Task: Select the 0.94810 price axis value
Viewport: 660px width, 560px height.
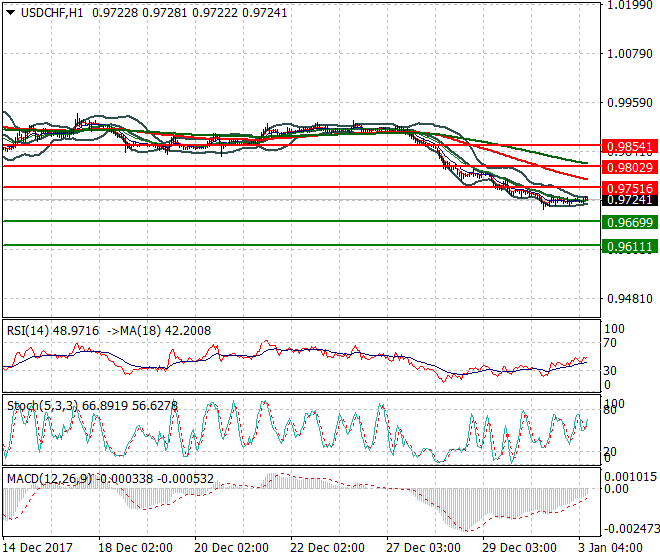Action: coord(630,299)
